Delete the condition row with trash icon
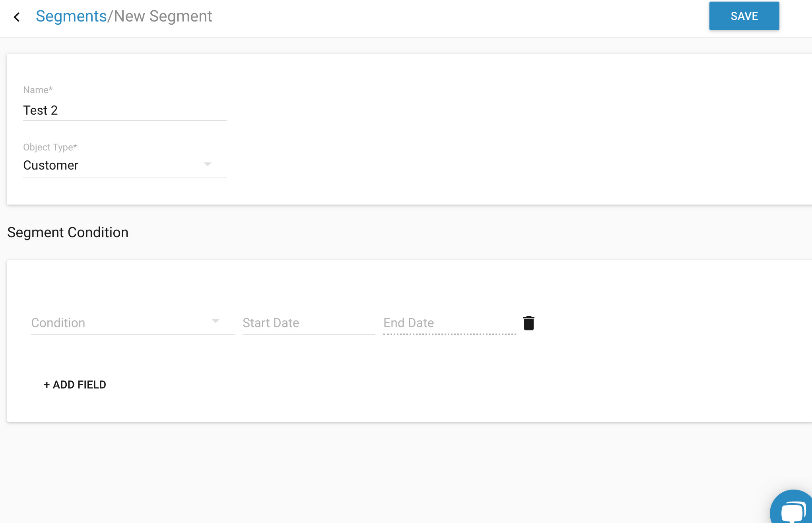The height and width of the screenshot is (523, 812). 528,323
